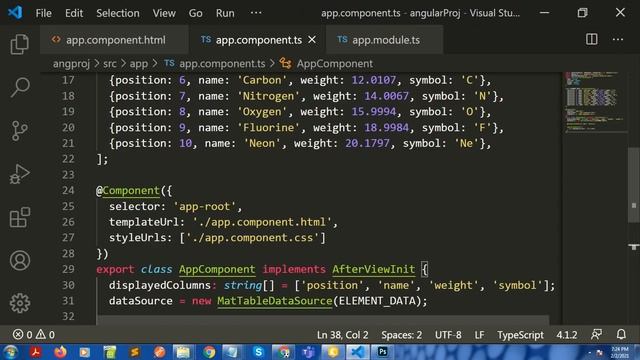640x360 pixels.
Task: Select the app.component.ts tab
Action: point(258,40)
